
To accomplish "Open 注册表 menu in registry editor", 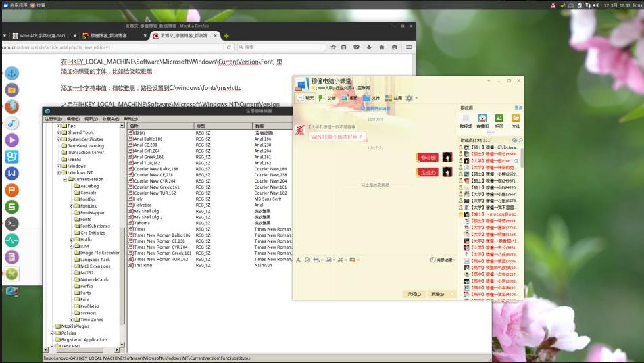I will pos(53,119).
